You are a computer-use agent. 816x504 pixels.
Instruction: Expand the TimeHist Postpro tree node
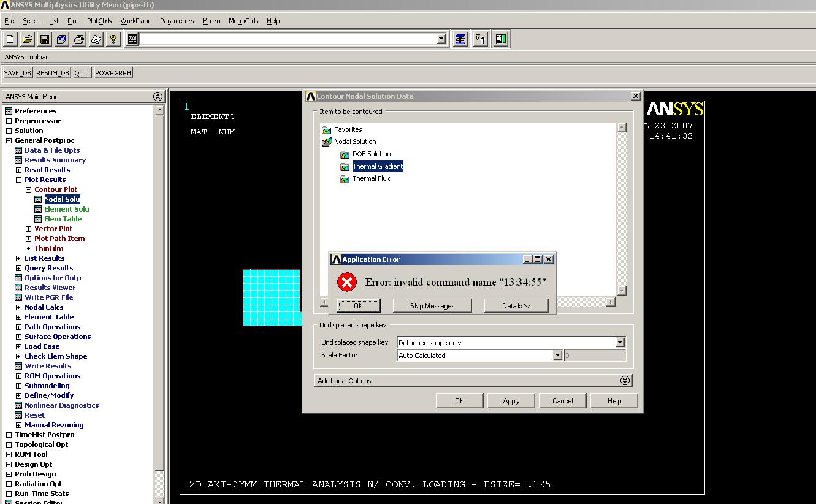click(9, 435)
